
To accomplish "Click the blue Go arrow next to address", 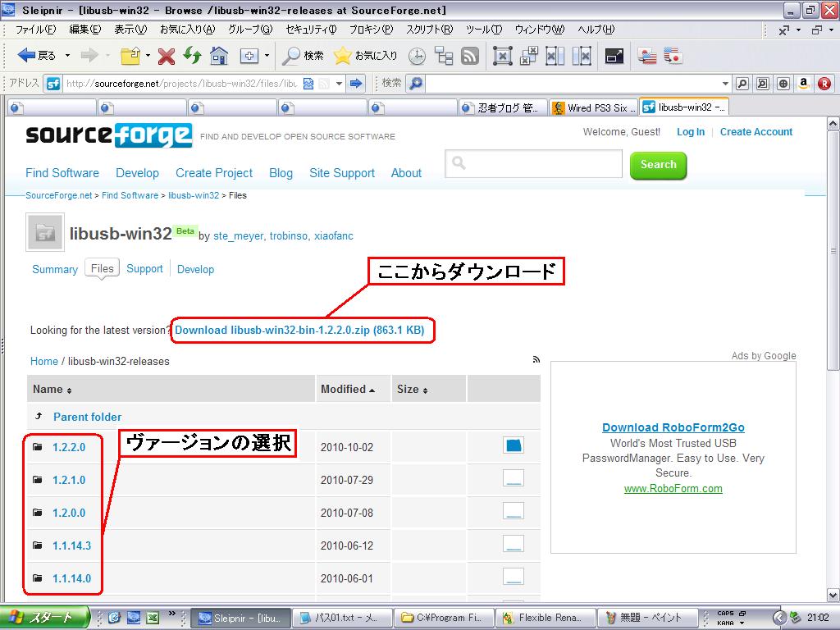I will pos(356,84).
